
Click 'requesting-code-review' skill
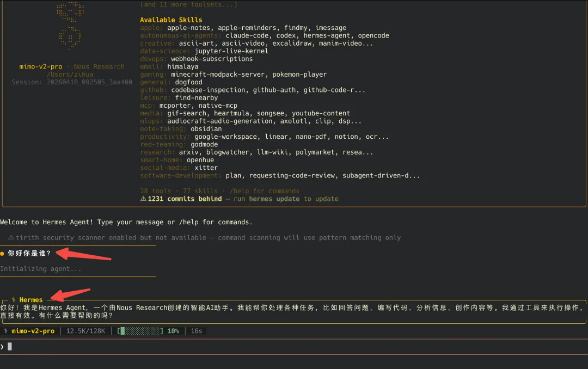pyautogui.click(x=292, y=175)
